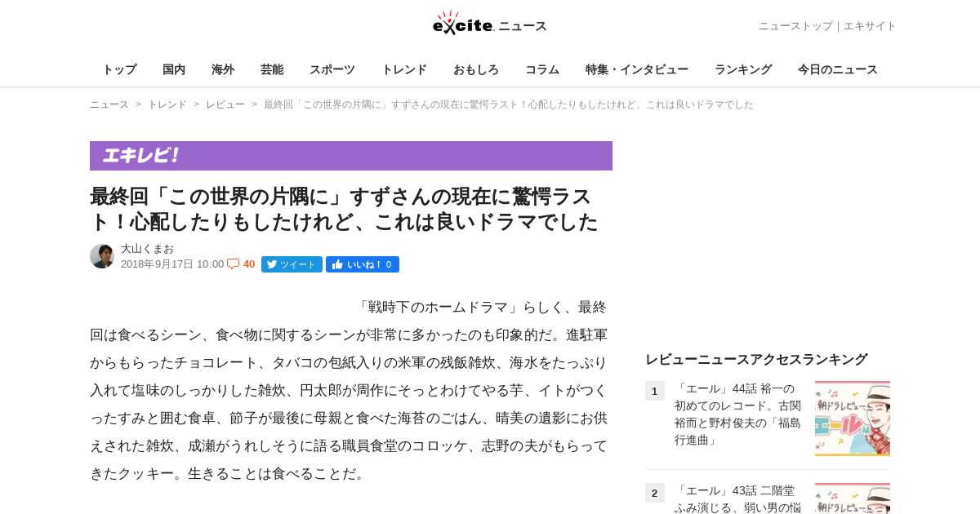Open the 国内 news section
The width and height of the screenshot is (980, 514).
[x=174, y=69]
